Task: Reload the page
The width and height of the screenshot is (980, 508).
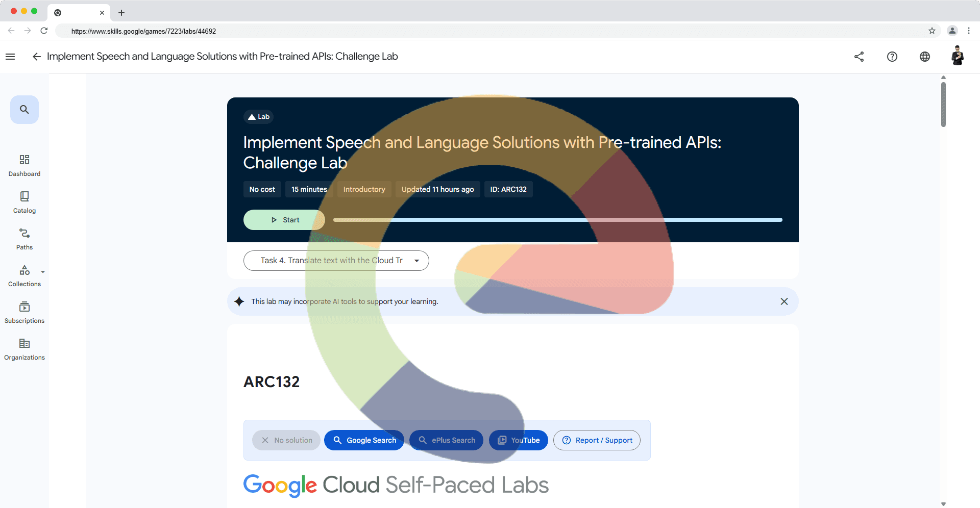Action: click(x=44, y=31)
